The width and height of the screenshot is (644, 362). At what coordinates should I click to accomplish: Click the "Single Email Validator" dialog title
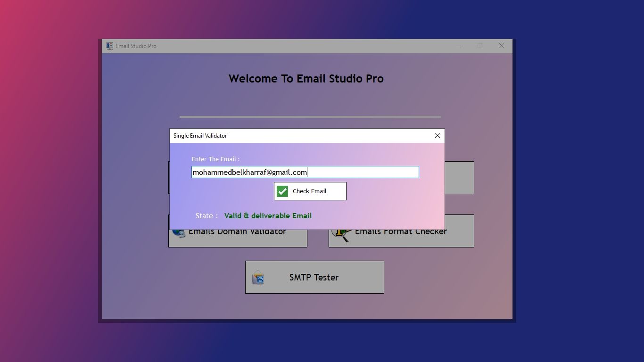coord(200,135)
